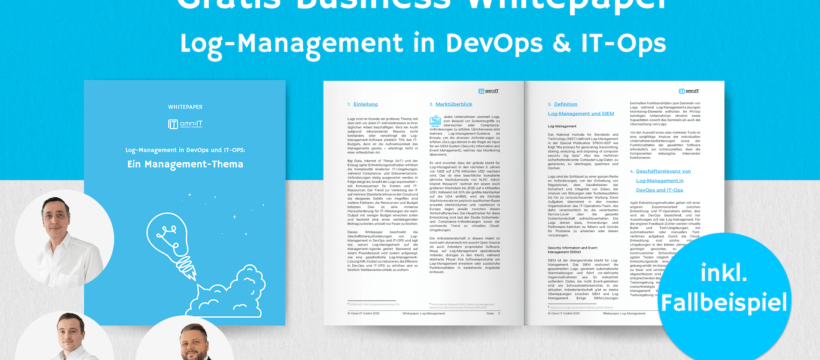Click the 'WHITEPAPER' label on the cover
The height and width of the screenshot is (360, 820).
[x=185, y=107]
